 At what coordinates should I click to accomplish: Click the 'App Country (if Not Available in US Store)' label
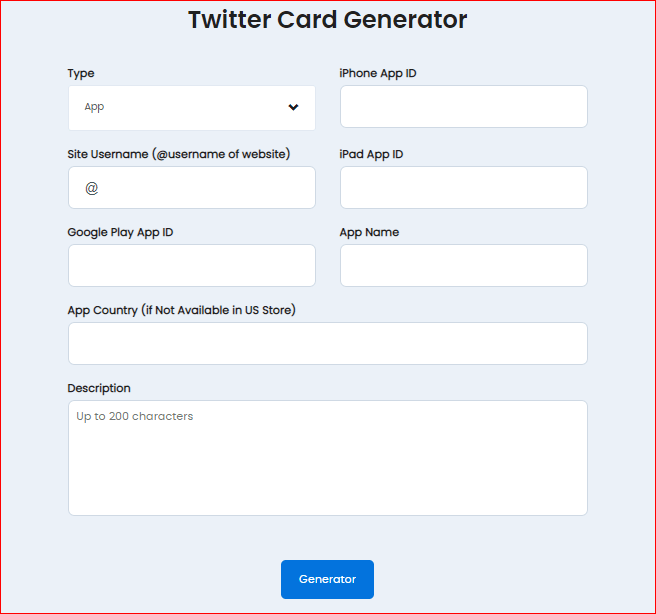pos(182,310)
